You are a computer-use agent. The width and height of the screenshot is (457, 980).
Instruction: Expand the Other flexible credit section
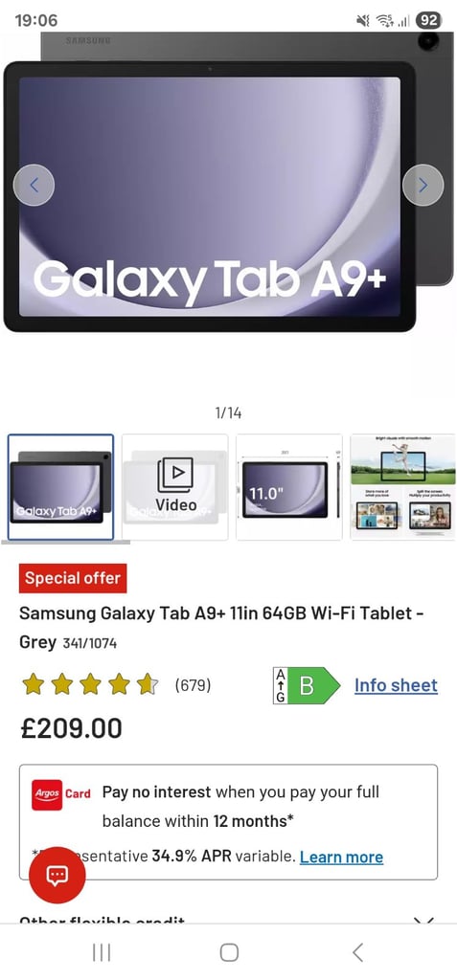[228, 920]
